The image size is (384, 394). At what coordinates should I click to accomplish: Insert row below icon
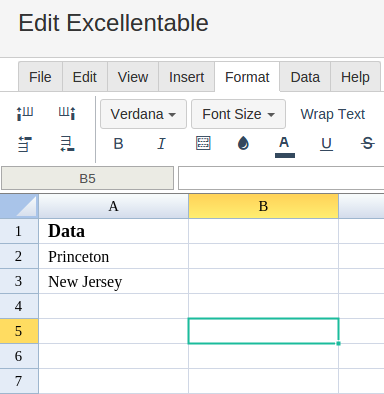coord(67,144)
